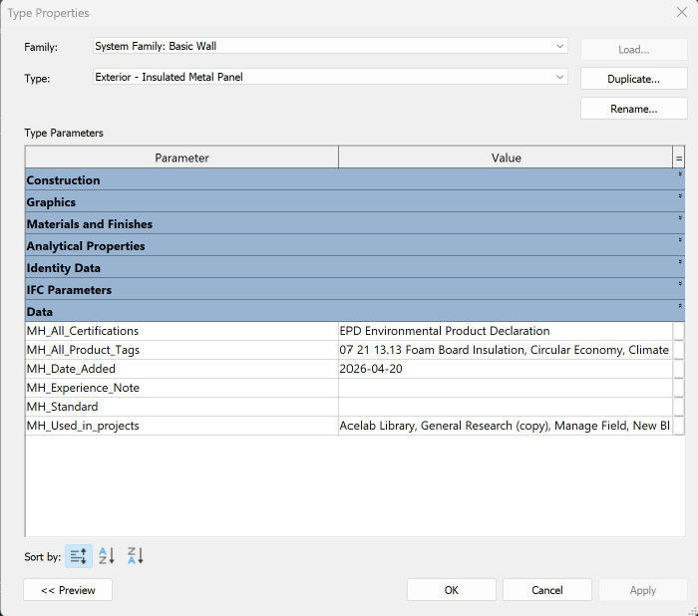Hide the preview pane with Preview button
The width and height of the screenshot is (698, 616).
tap(68, 590)
